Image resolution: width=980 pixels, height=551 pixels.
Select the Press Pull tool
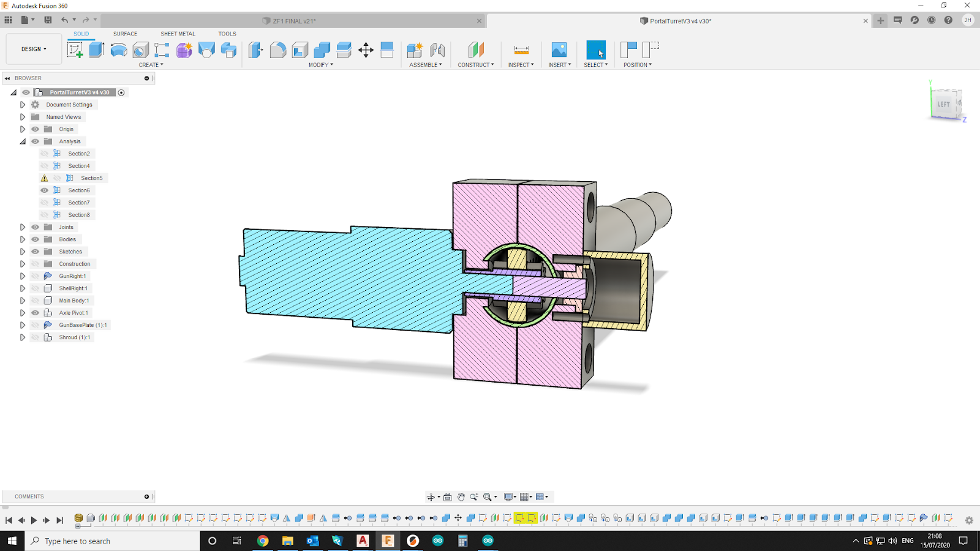click(x=256, y=50)
